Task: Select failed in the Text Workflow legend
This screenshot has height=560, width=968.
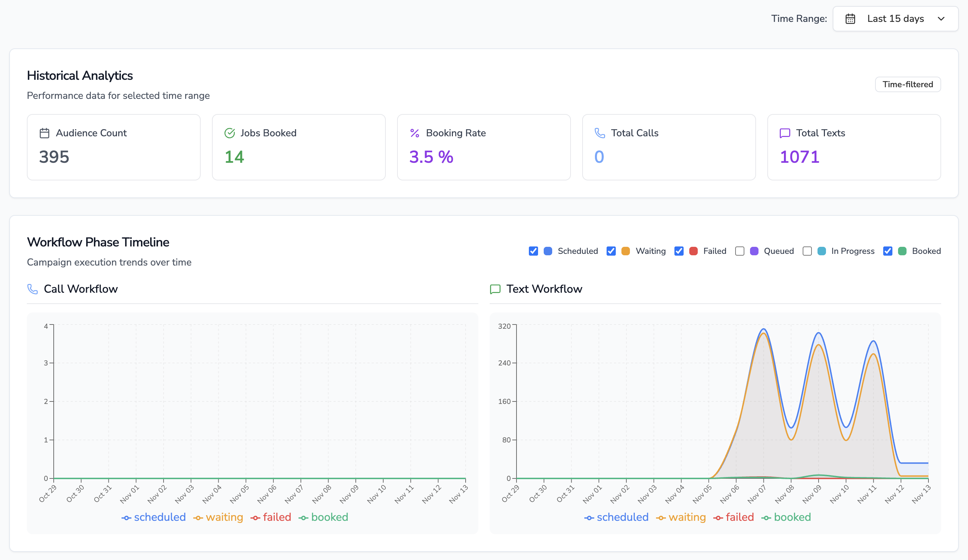Action: pos(740,517)
